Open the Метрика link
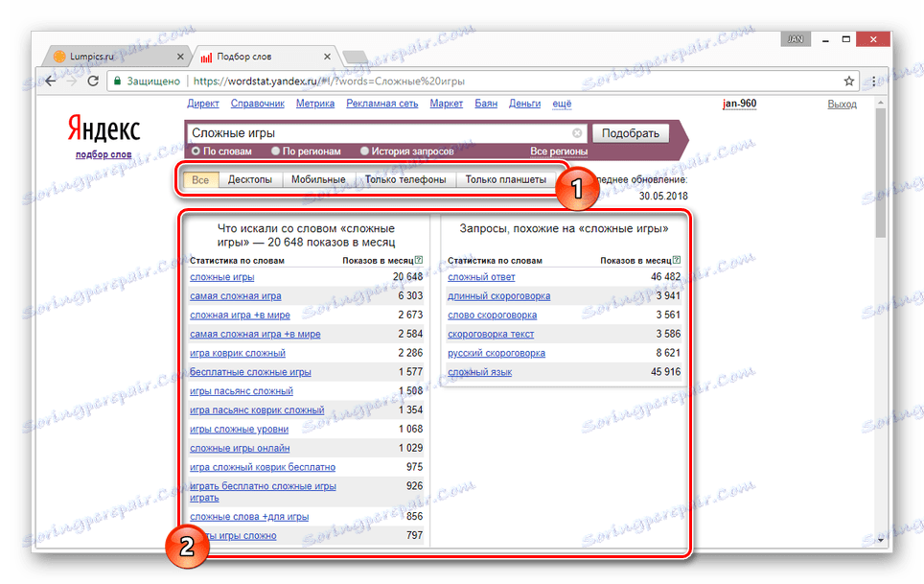 coord(315,104)
